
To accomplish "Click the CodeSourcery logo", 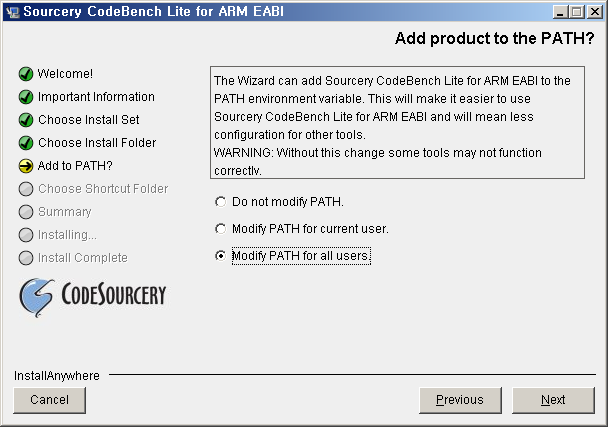I will coord(93,297).
